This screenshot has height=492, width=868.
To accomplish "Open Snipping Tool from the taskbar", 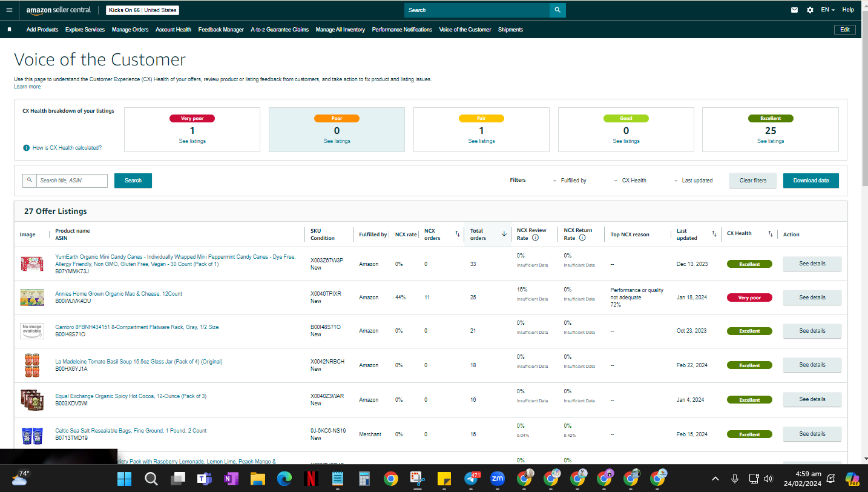I will point(417,479).
